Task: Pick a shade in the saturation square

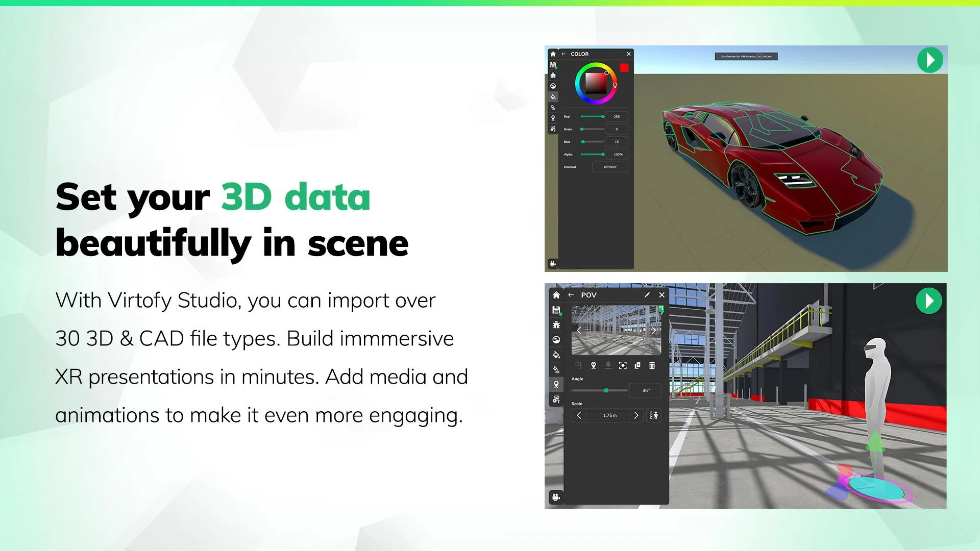Action: [595, 83]
